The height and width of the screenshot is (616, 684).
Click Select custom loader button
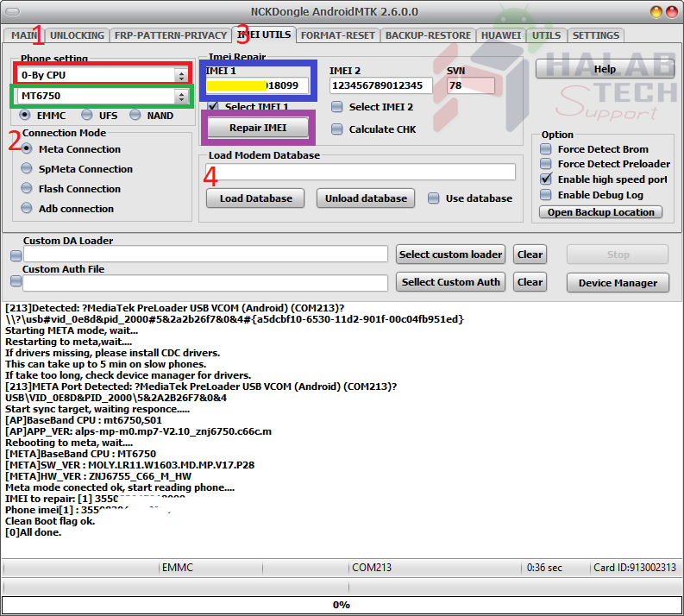pos(450,255)
